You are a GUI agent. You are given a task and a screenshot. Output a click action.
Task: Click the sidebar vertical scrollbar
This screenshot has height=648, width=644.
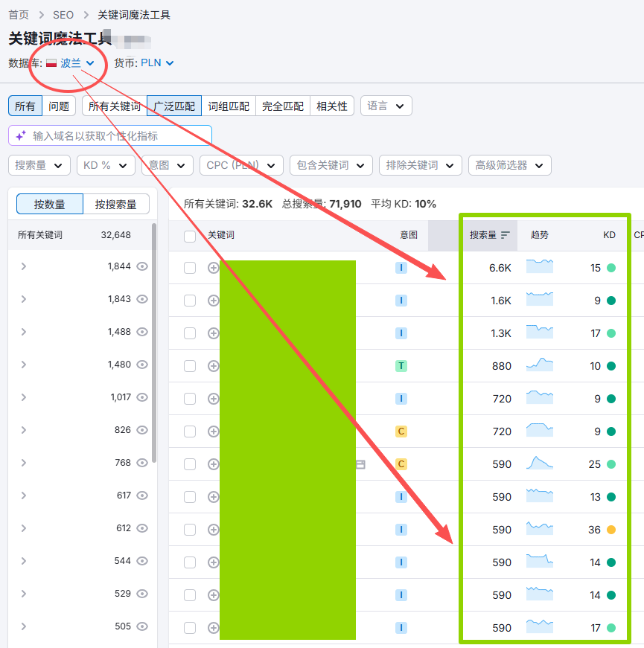tap(154, 343)
